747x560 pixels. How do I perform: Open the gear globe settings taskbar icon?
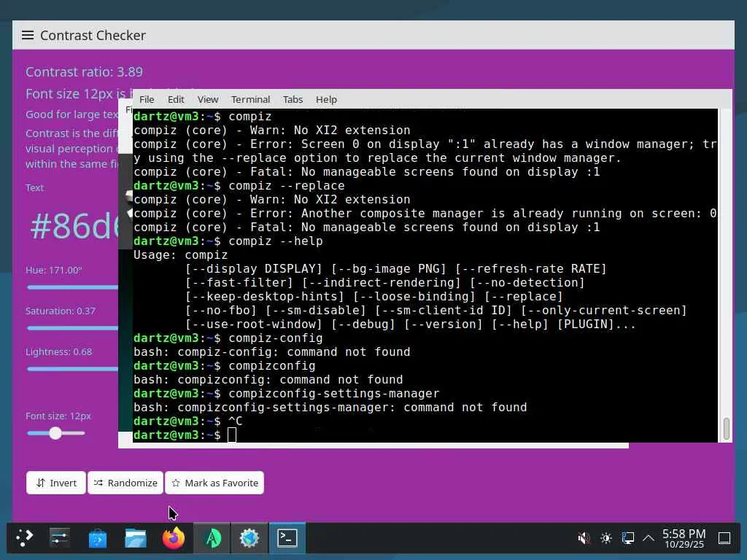[x=249, y=538]
